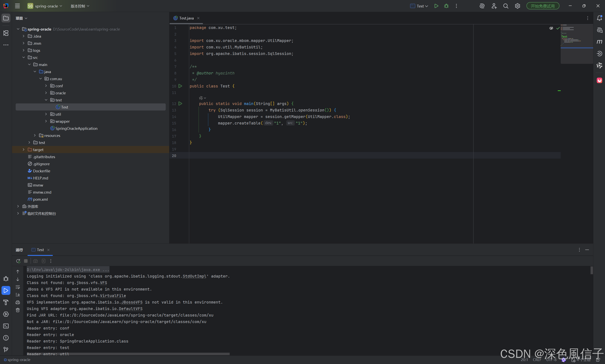Open Terminal tool window icon
Viewport: 605px width, 364px height.
click(x=6, y=326)
